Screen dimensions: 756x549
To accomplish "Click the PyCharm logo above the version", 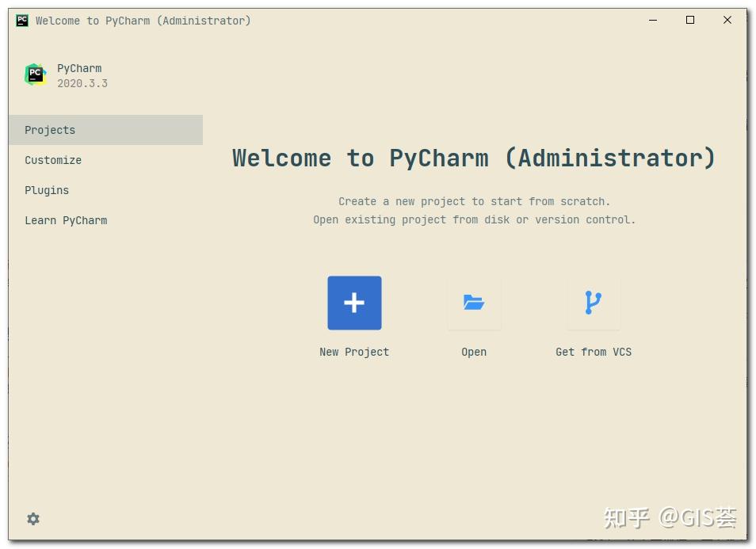I will [35, 74].
